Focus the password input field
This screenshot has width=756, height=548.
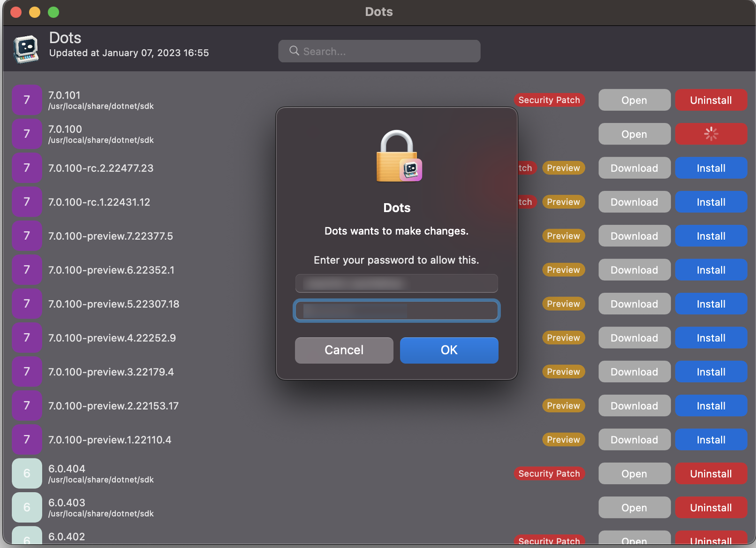click(x=396, y=311)
